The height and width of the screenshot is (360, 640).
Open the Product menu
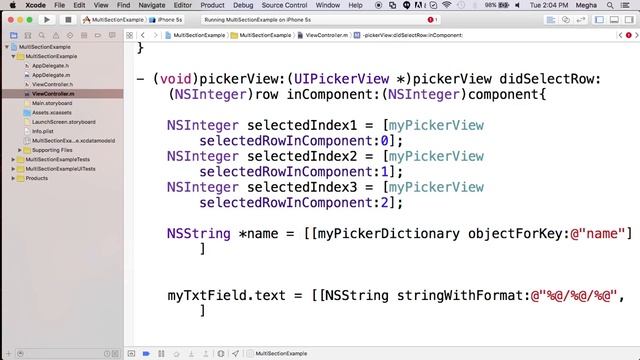212,5
